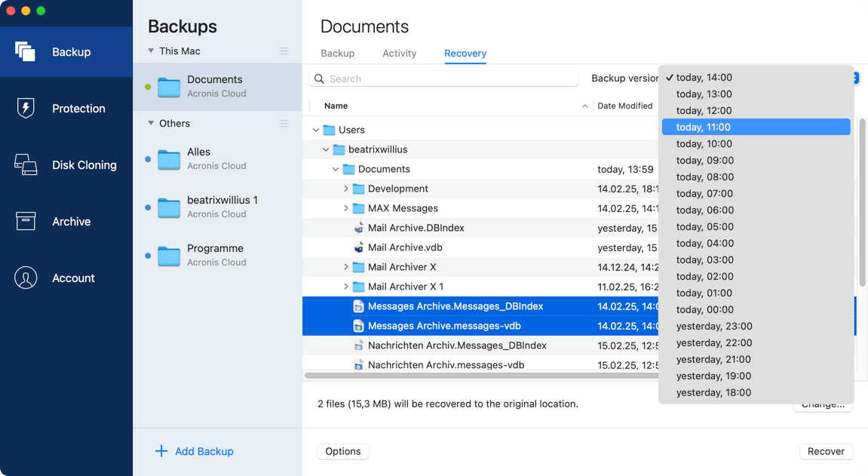Expand the Mail Archiver X 1 folder
The height and width of the screenshot is (476, 868).
coord(346,287)
